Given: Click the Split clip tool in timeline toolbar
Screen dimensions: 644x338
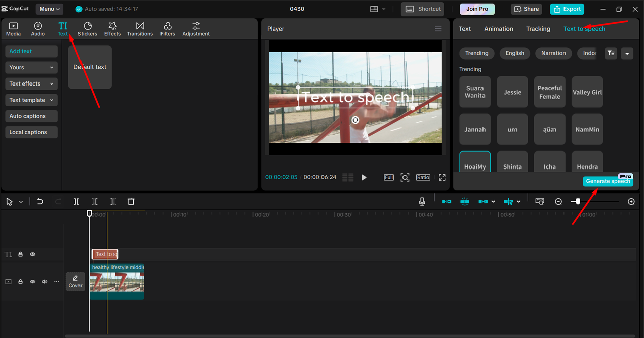Looking at the screenshot, I should (x=76, y=201).
